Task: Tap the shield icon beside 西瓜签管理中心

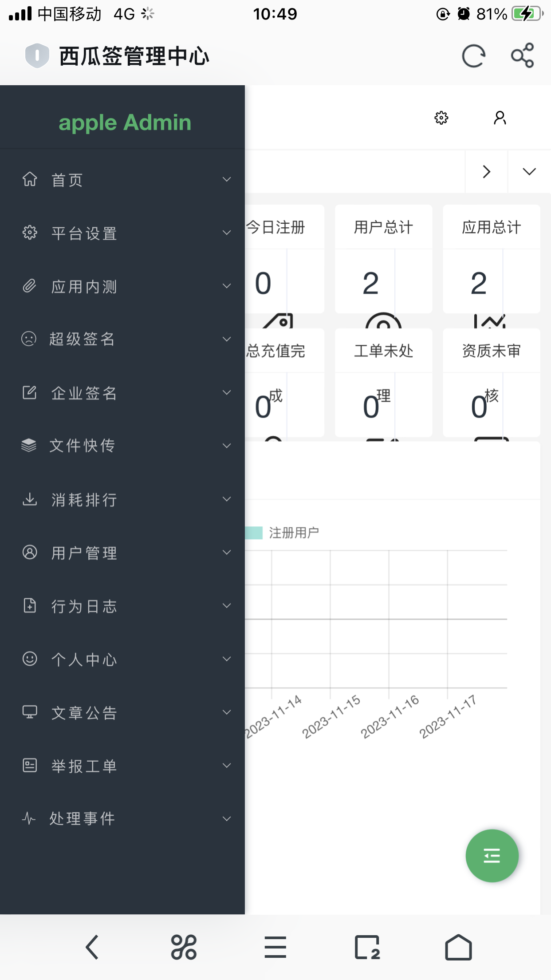Action: [x=37, y=56]
